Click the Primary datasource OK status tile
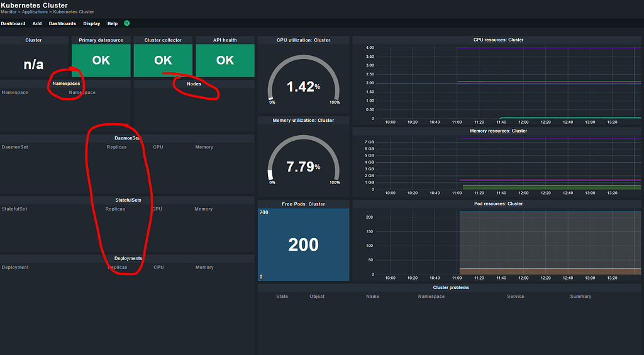 [x=101, y=60]
